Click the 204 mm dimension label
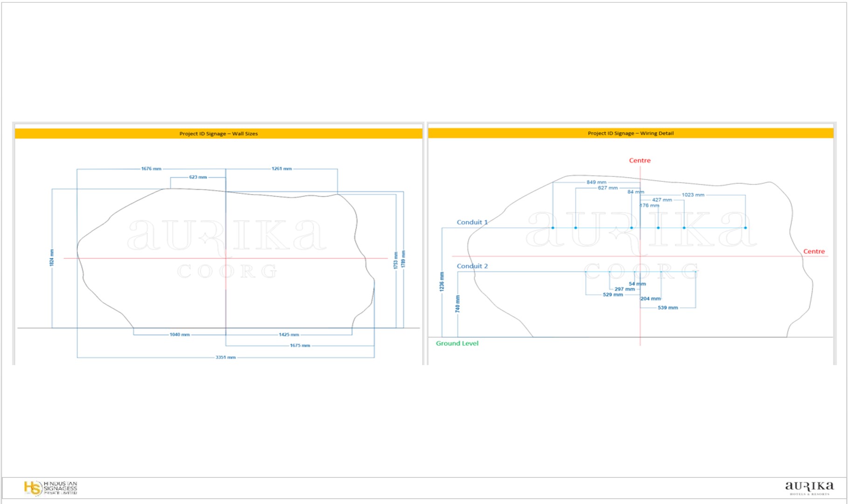 point(650,299)
